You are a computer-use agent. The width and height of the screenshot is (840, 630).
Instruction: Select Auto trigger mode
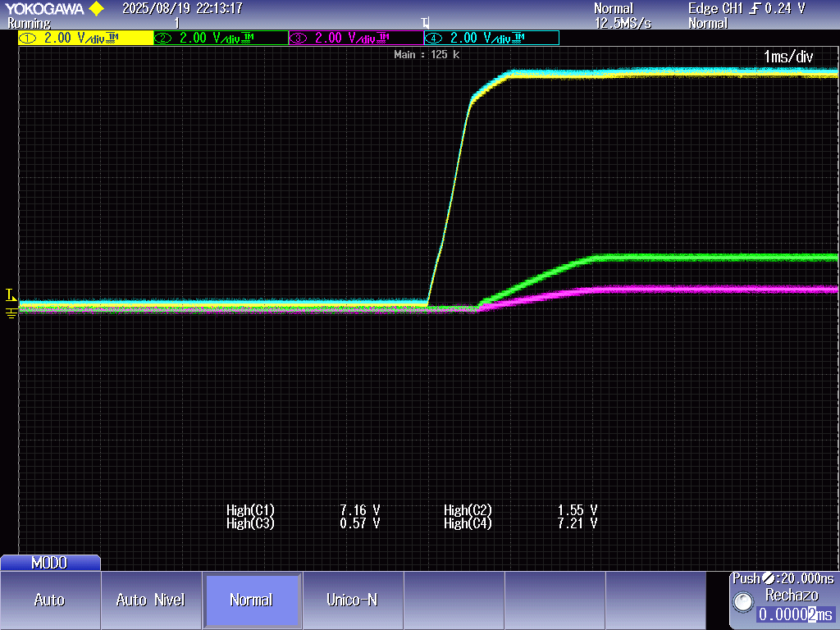click(50, 600)
